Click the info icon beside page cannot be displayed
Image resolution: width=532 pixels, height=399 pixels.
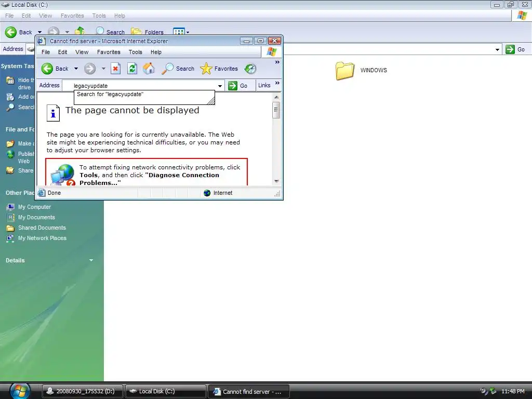(x=53, y=113)
